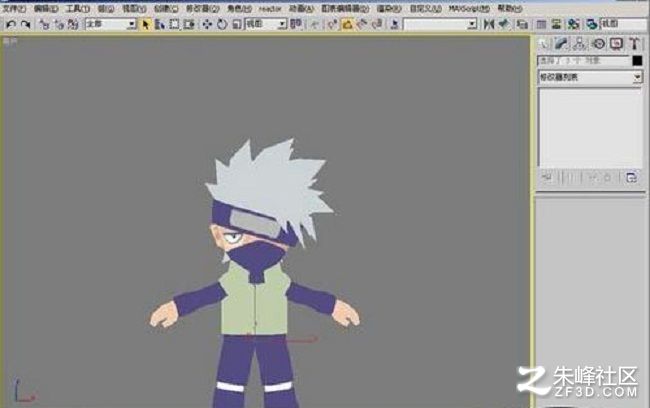Click the Configure Modifier Sets icon

[631, 177]
